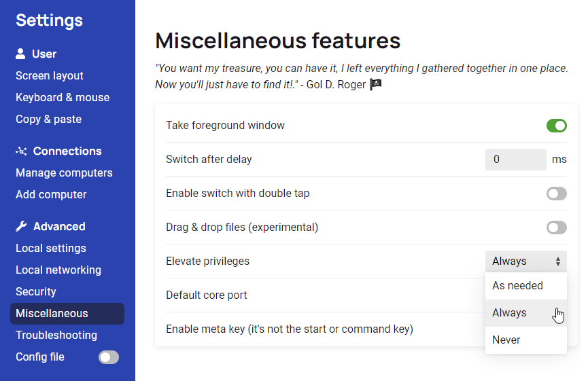Click the Switch after delay input field
The image size is (588, 381).
[x=515, y=160]
